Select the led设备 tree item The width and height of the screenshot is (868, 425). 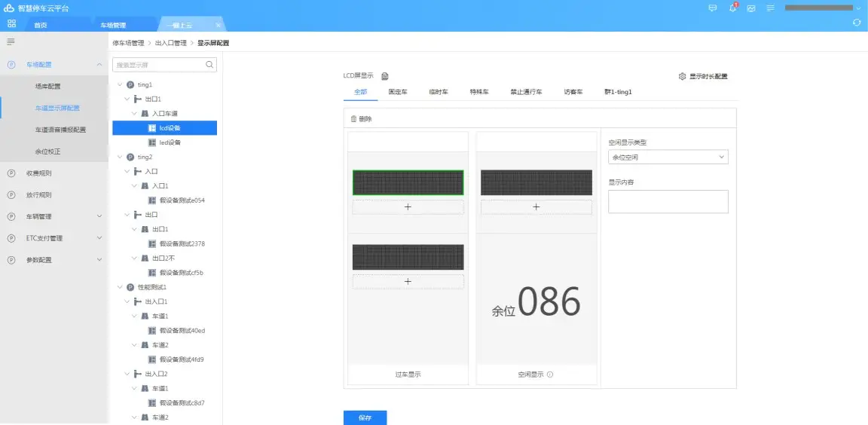click(x=170, y=142)
